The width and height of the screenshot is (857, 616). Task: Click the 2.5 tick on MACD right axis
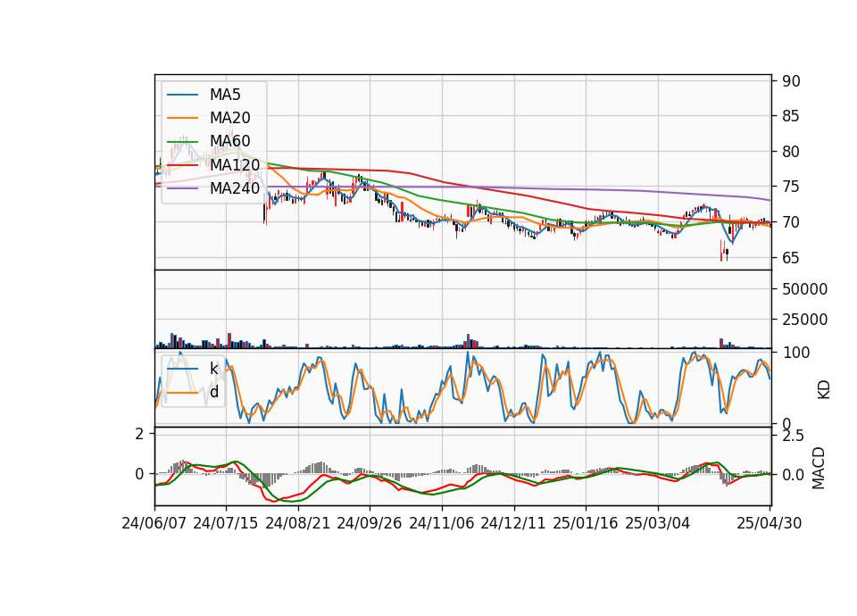point(793,436)
